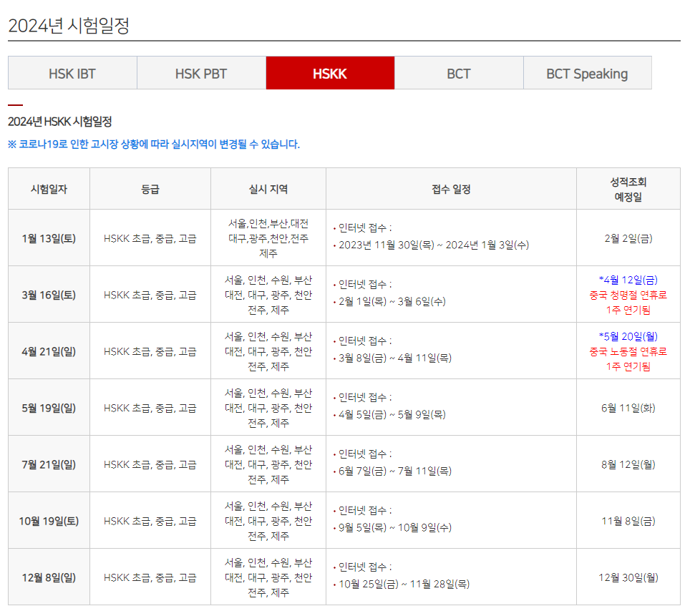Click the 8월 12일(월) result date
This screenshot has height=616, width=690.
tap(628, 464)
